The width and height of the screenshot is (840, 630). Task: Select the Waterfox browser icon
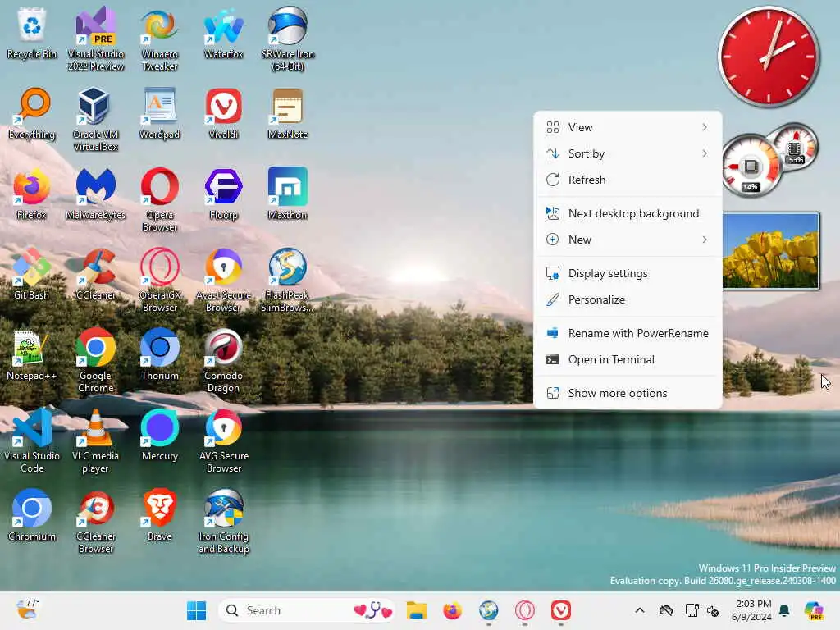coord(223,33)
